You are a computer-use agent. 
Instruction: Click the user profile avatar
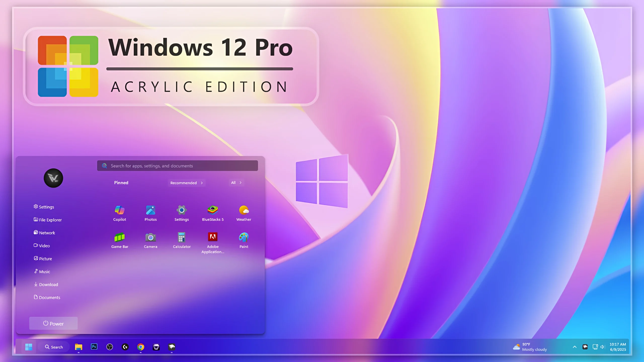coord(53,178)
